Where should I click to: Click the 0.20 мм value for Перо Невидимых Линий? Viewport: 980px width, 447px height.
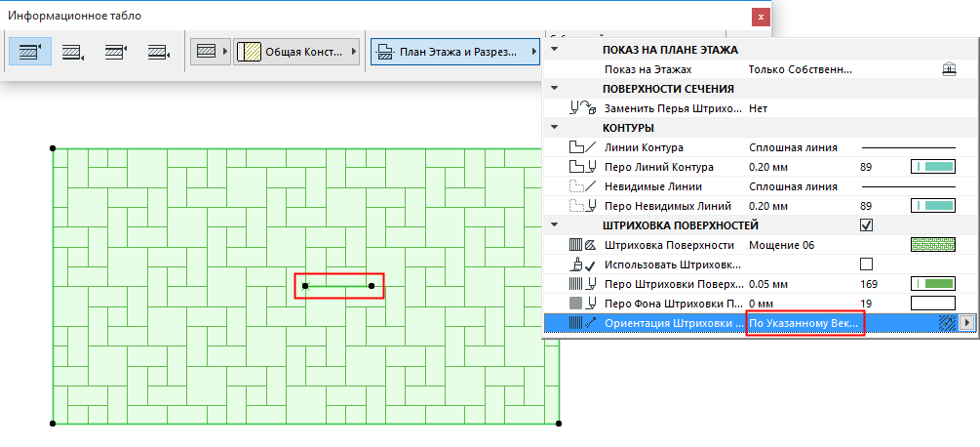pyautogui.click(x=766, y=206)
